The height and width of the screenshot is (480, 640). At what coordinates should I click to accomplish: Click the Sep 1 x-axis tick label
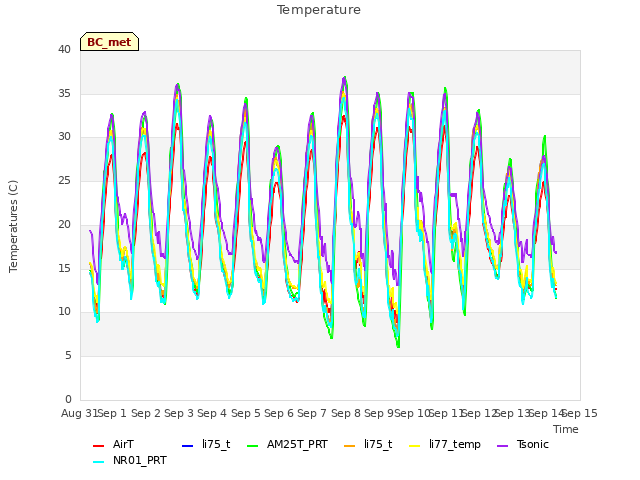112,413
